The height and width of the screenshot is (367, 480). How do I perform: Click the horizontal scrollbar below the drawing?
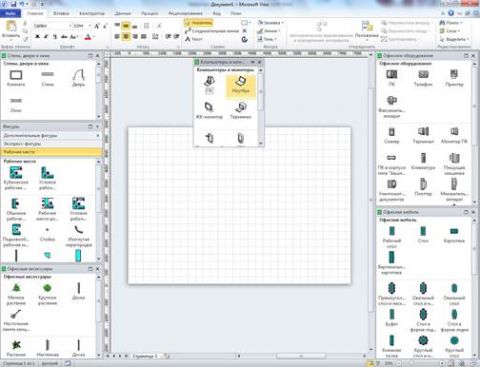pos(302,356)
